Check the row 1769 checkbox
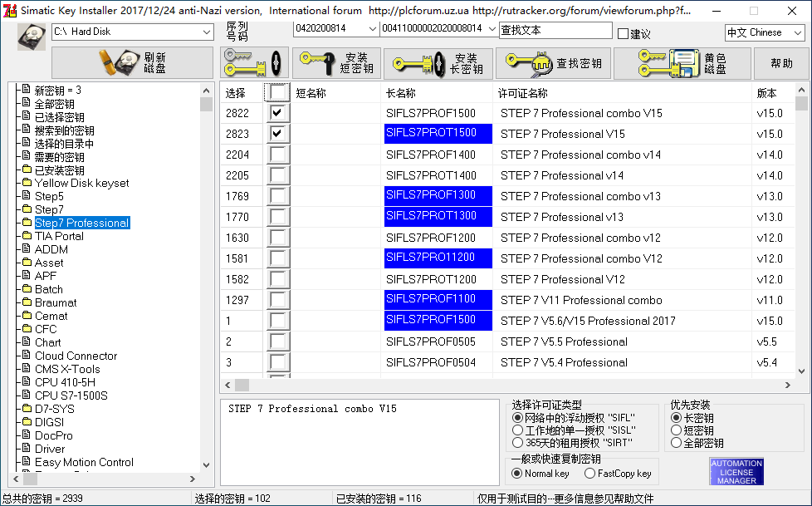The width and height of the screenshot is (812, 506). coord(277,195)
